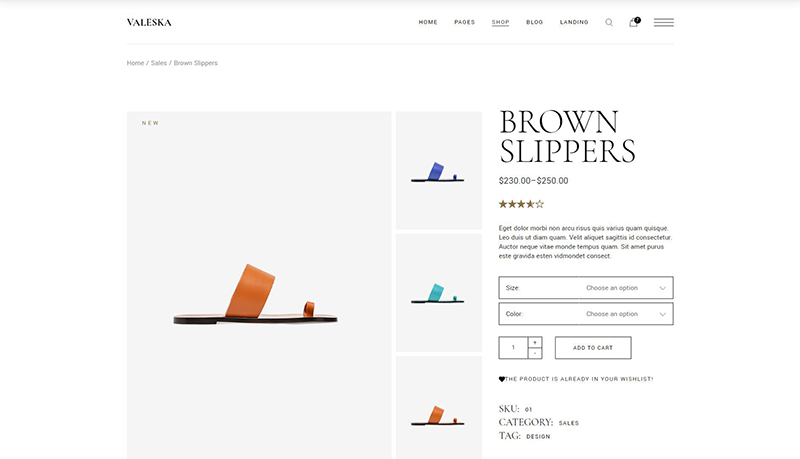Select the blue slipper thumbnail
800x459 pixels.
(x=438, y=171)
